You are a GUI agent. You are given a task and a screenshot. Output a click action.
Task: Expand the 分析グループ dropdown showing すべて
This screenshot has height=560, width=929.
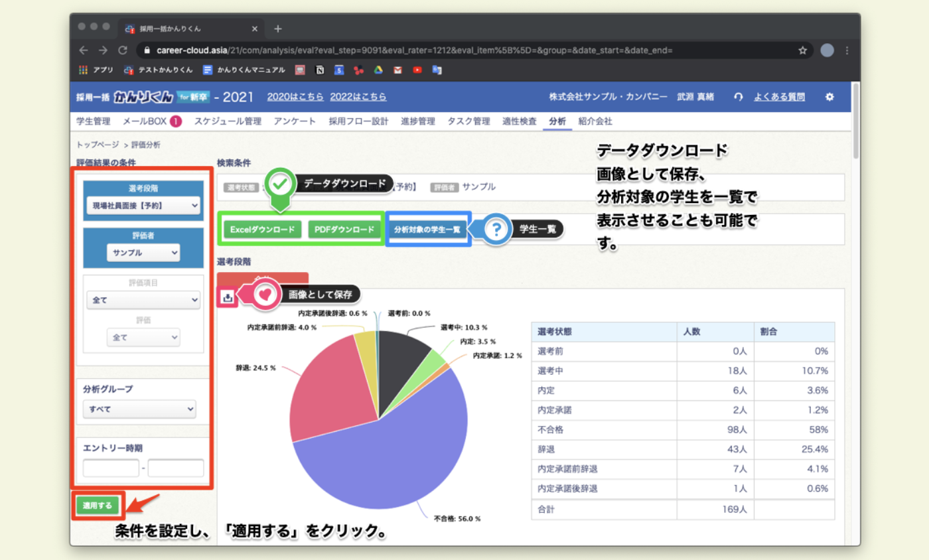click(x=139, y=409)
